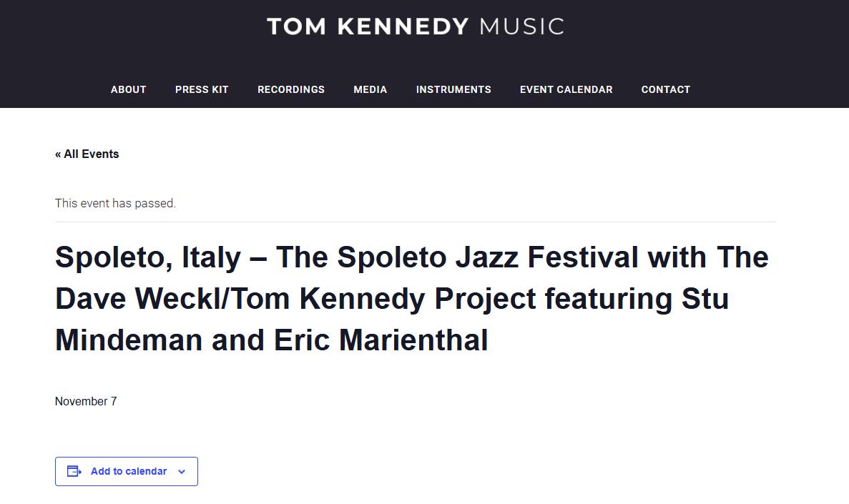
Task: Expand the Add to calendar chevron
Action: (x=182, y=472)
